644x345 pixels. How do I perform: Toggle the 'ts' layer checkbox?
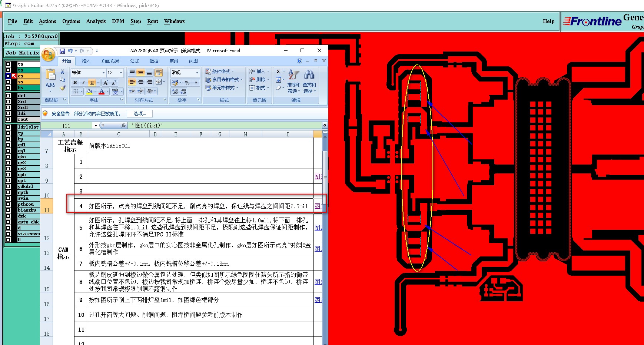[x=8, y=70]
